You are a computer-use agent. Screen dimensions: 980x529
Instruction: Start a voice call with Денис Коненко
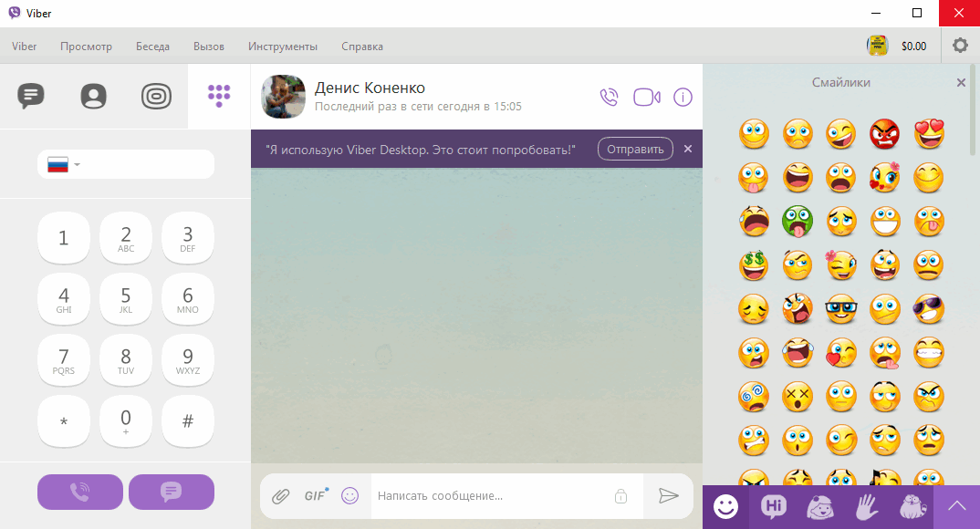(609, 97)
